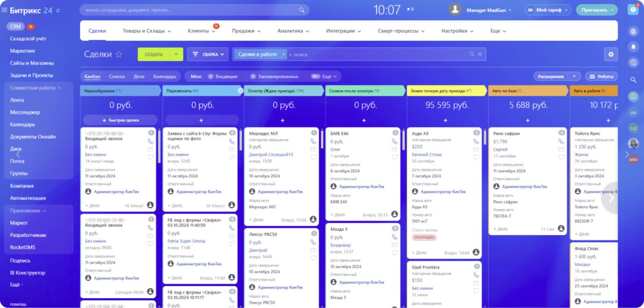
Task: Open the help question mark icon
Action: [633, 10]
